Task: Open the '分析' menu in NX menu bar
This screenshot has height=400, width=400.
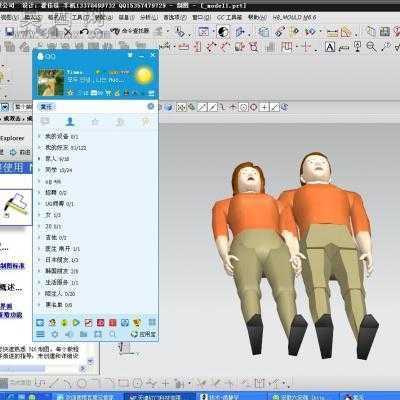Action: point(149,17)
